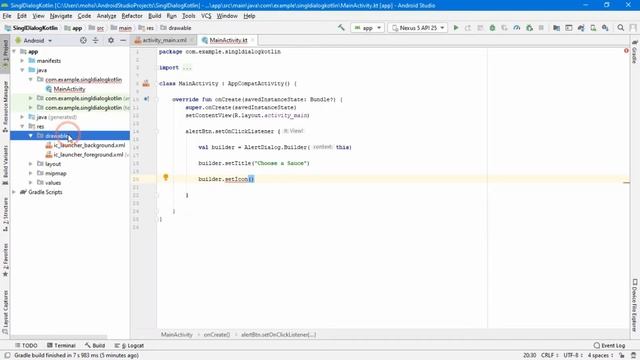Click the red error indicator in the editor's top-right corner
Screen dimensions: 640x360
pyautogui.click(x=626, y=51)
